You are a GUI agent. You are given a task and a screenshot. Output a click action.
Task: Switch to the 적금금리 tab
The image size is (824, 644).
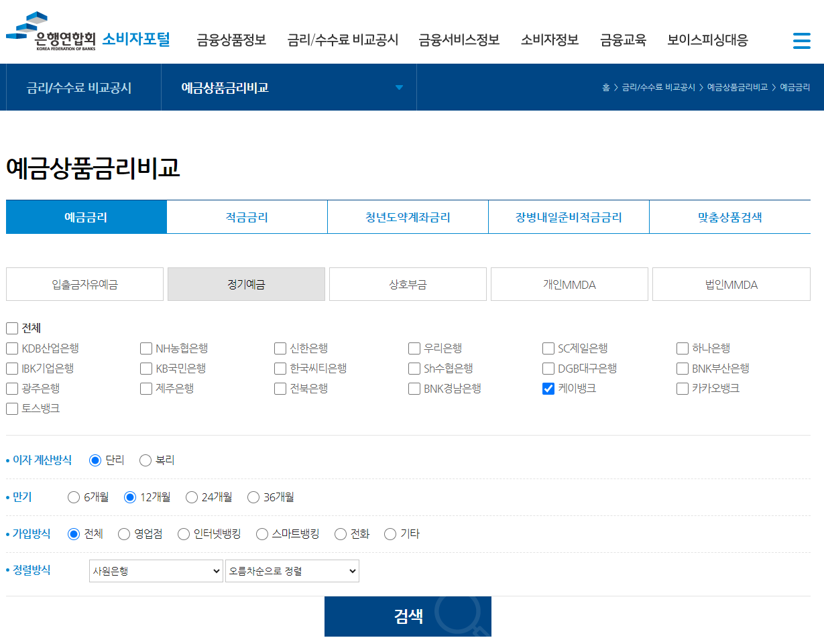pos(247,217)
